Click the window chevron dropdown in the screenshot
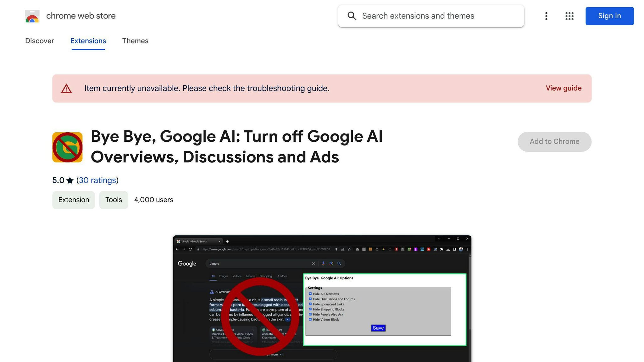644x362 pixels. click(439, 239)
